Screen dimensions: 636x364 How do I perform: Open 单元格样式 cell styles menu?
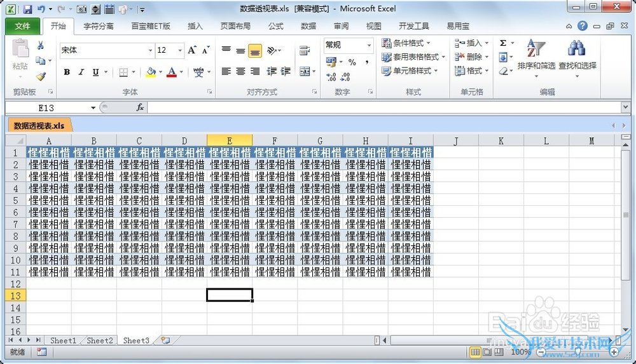click(410, 71)
